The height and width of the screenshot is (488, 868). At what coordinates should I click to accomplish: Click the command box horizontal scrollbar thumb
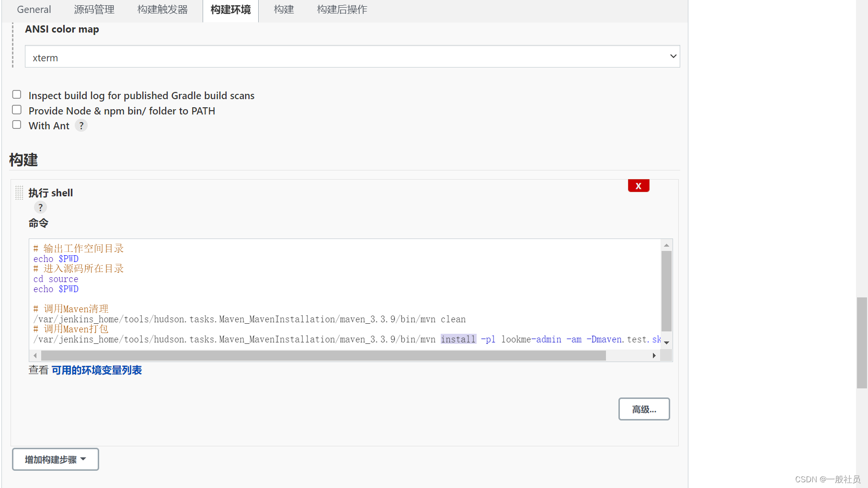pos(323,355)
